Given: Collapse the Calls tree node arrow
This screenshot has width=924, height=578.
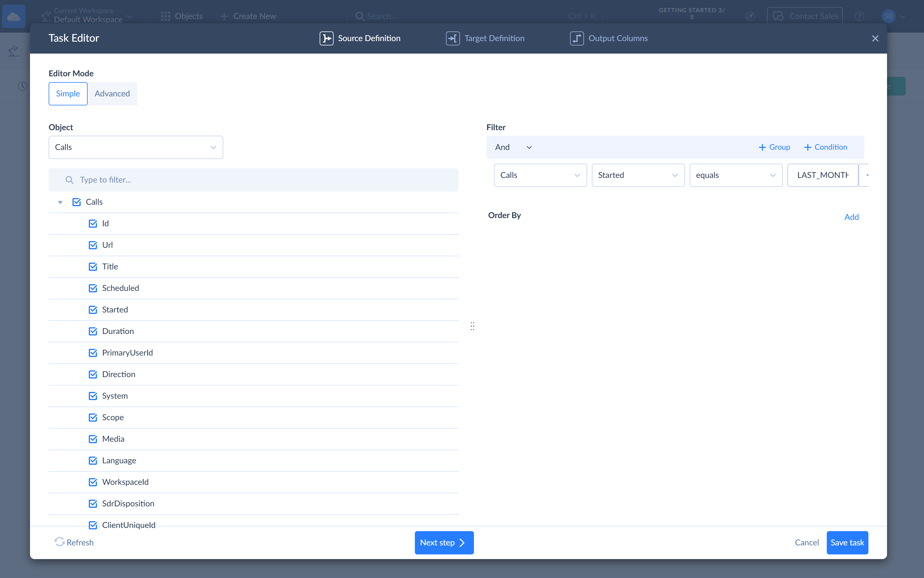Looking at the screenshot, I should [x=60, y=202].
